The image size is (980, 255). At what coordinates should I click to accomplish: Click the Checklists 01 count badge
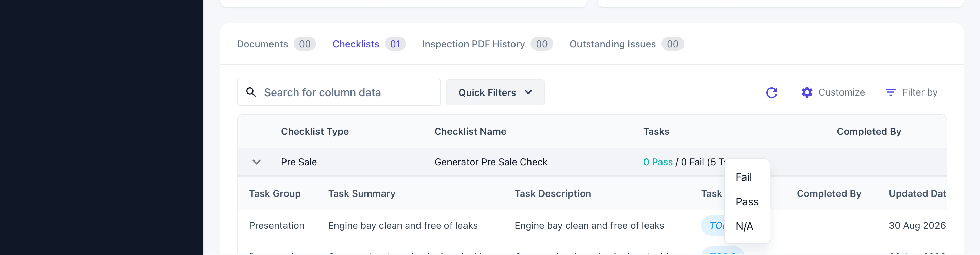[x=395, y=44]
